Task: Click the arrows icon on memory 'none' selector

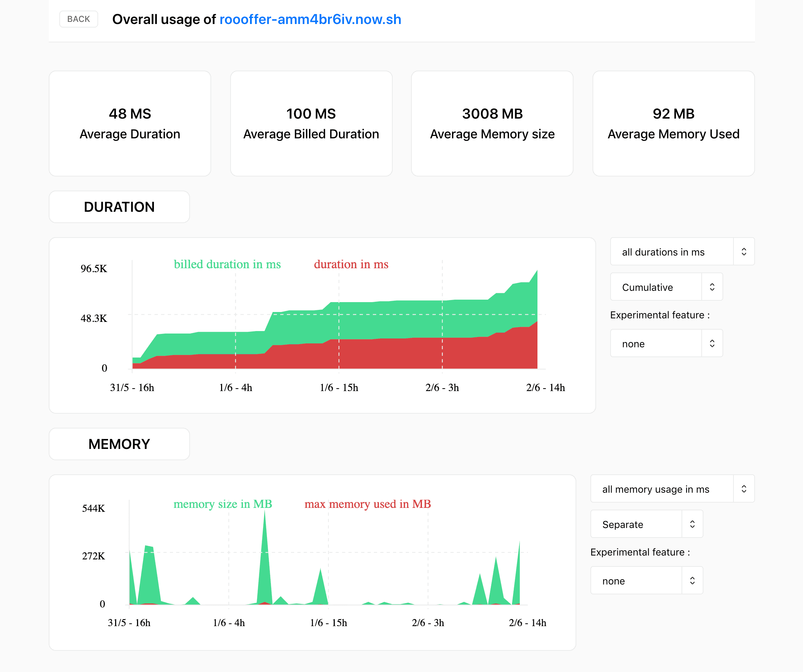Action: 692,581
